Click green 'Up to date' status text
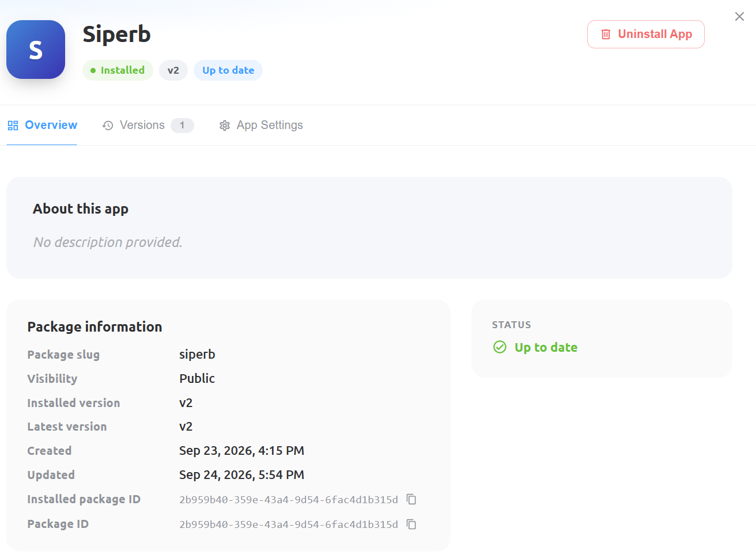 coord(546,347)
